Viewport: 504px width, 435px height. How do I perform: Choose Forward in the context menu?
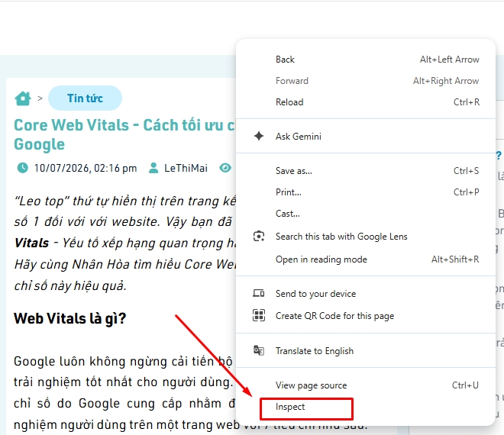pos(366,81)
